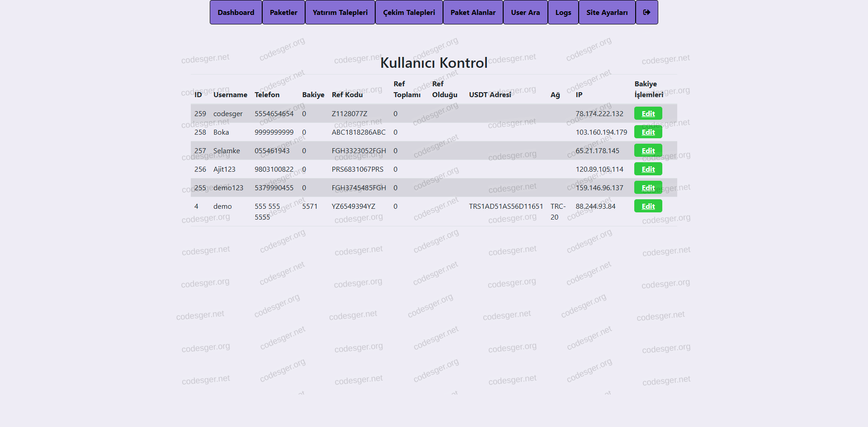This screenshot has width=868, height=427.
Task: Edit balance for user Ajit123
Action: point(648,169)
